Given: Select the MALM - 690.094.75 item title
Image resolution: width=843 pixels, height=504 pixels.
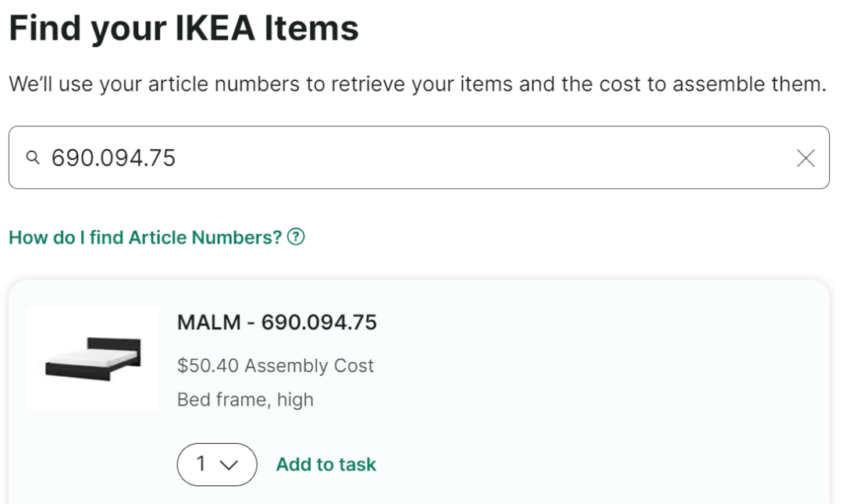Looking at the screenshot, I should pos(277,321).
